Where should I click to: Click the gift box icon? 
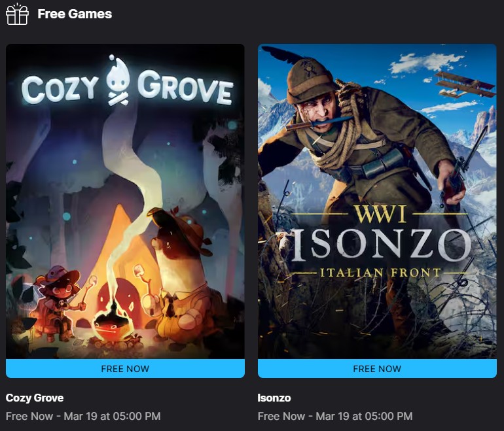18,14
